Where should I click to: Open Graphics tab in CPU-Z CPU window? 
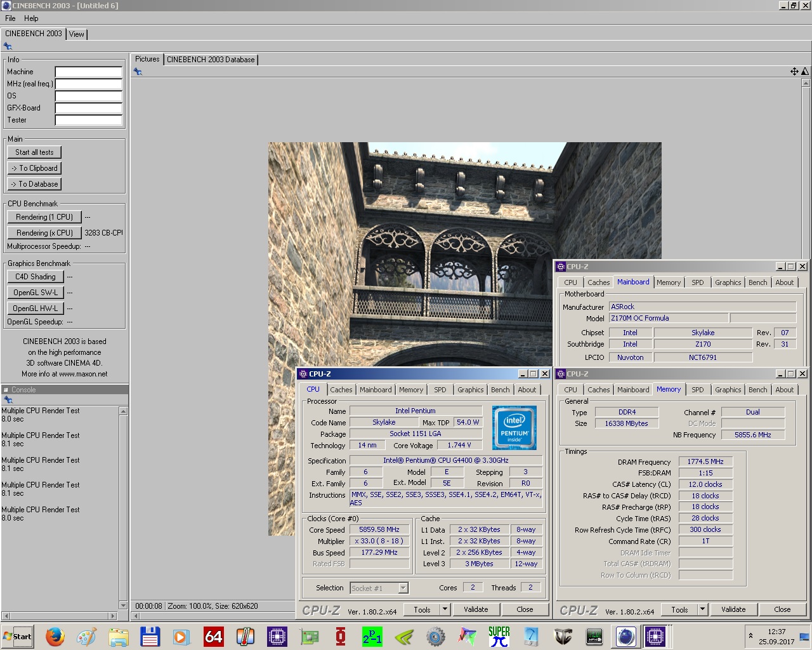471,390
